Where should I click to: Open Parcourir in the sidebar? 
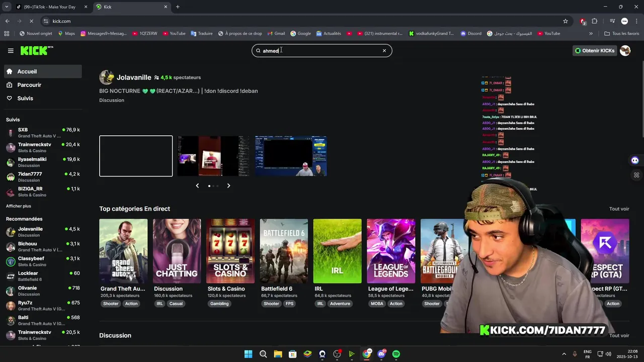click(x=43, y=85)
